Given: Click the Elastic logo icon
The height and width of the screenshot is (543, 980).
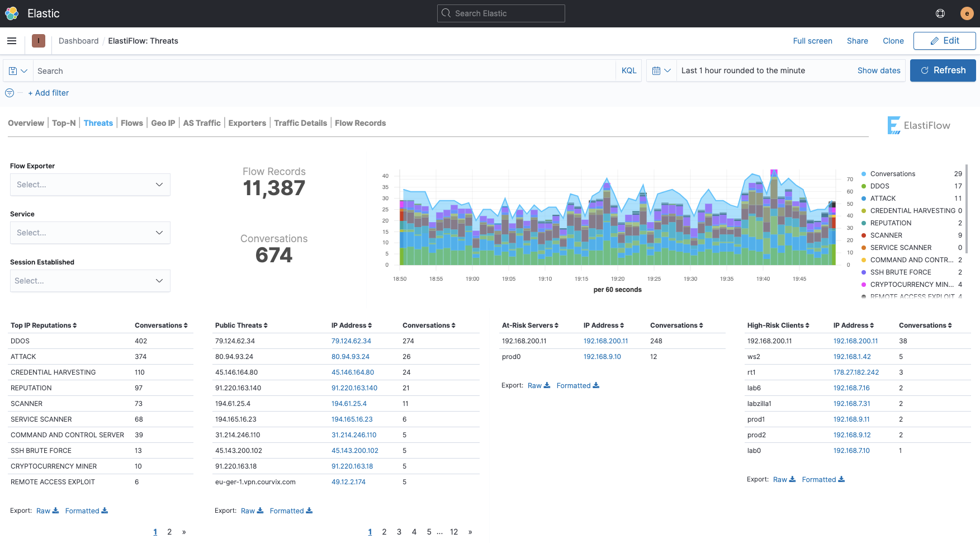Looking at the screenshot, I should (x=12, y=13).
